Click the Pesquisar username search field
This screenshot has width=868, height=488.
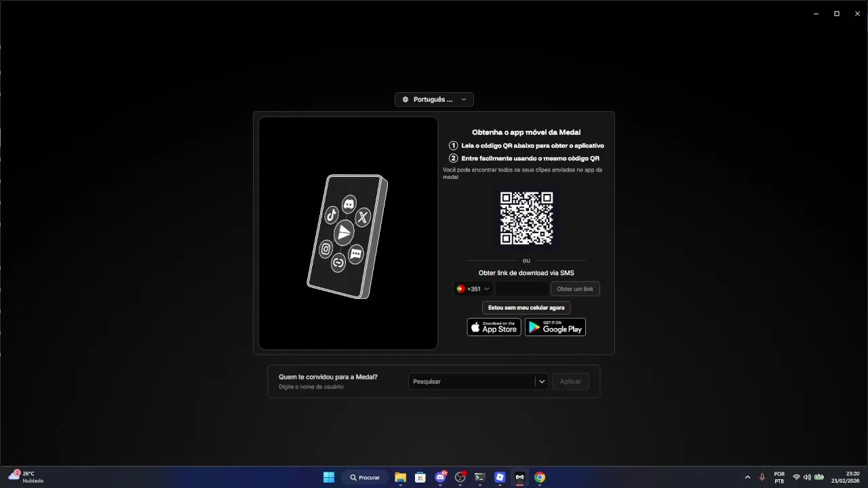[x=472, y=382]
